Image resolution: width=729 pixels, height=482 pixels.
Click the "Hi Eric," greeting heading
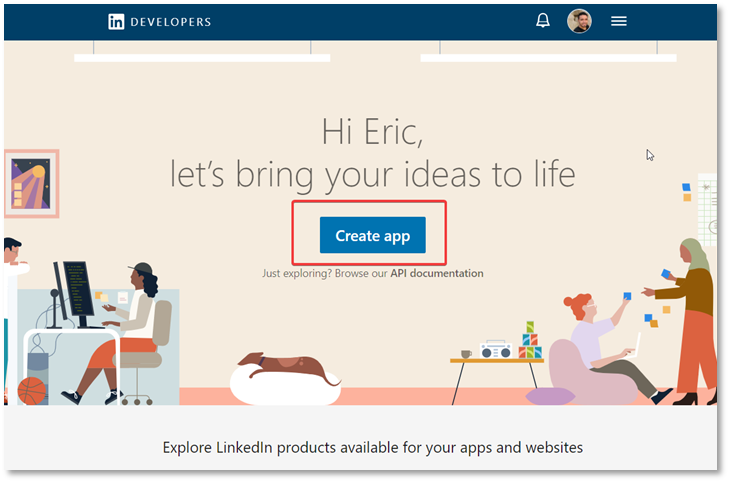click(372, 132)
